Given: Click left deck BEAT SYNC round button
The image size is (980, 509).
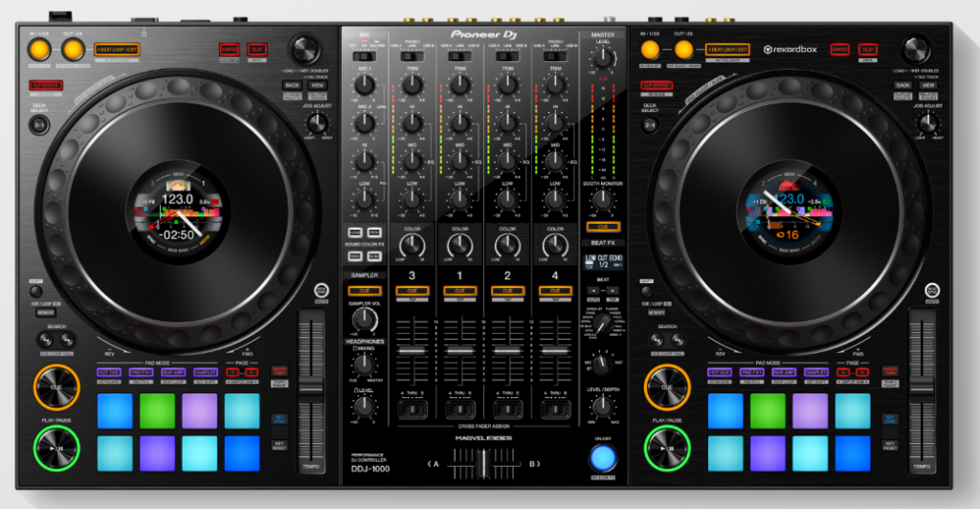Looking at the screenshot, I should click(x=322, y=291).
